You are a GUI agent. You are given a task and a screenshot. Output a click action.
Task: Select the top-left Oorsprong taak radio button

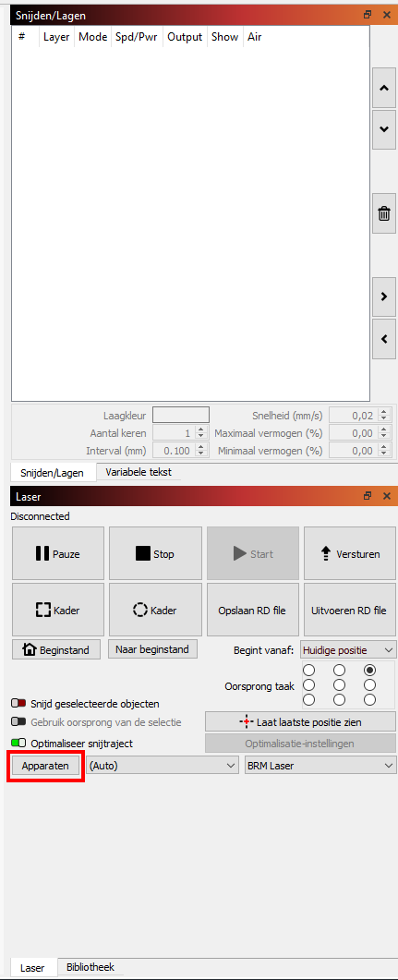[x=308, y=670]
